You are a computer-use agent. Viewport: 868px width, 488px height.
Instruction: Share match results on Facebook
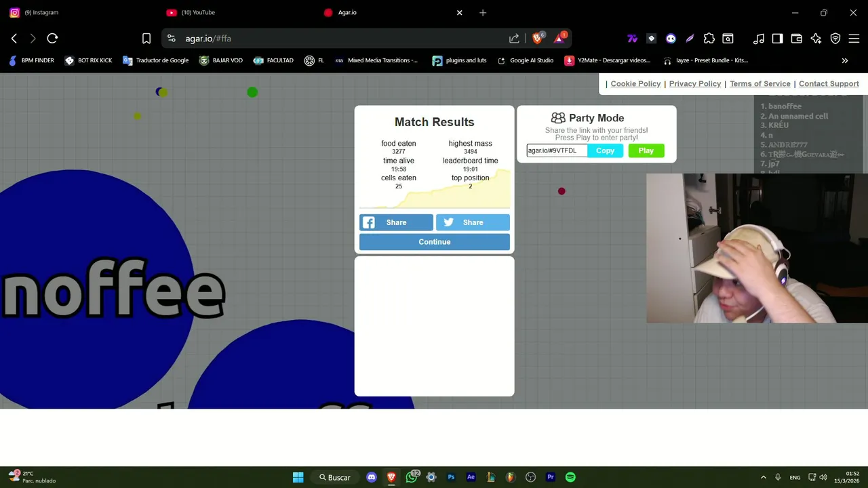coord(396,222)
